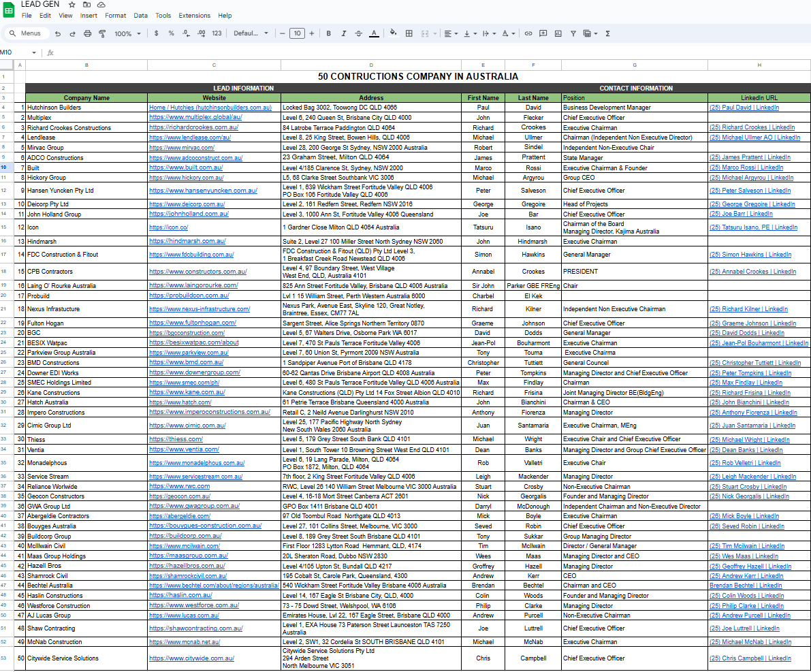
Task: Select the Paint format tool
Action: point(104,33)
